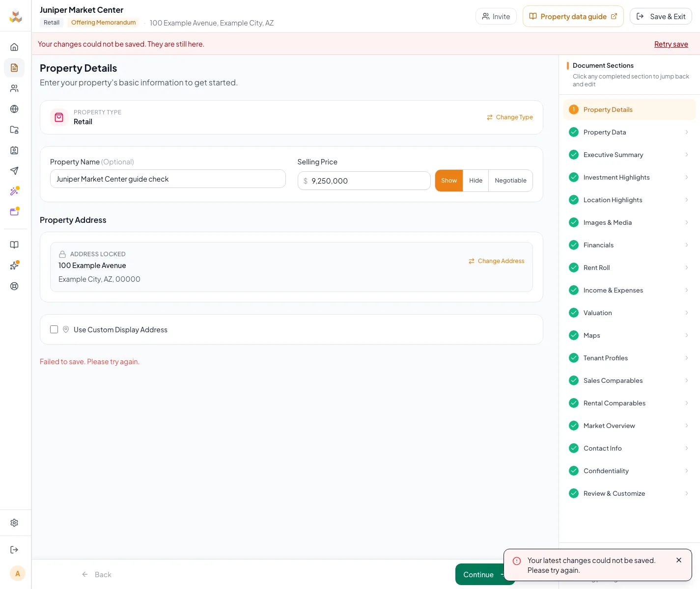The height and width of the screenshot is (589, 700).
Task: Jump to Contact Info section
Action: pyautogui.click(x=629, y=448)
